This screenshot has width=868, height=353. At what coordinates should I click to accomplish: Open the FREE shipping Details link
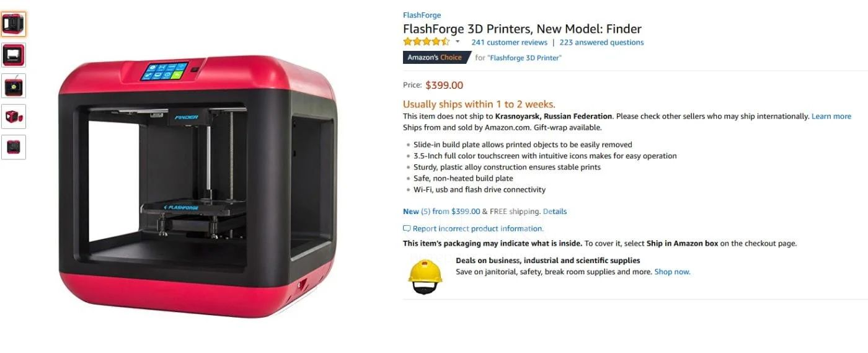tap(555, 212)
